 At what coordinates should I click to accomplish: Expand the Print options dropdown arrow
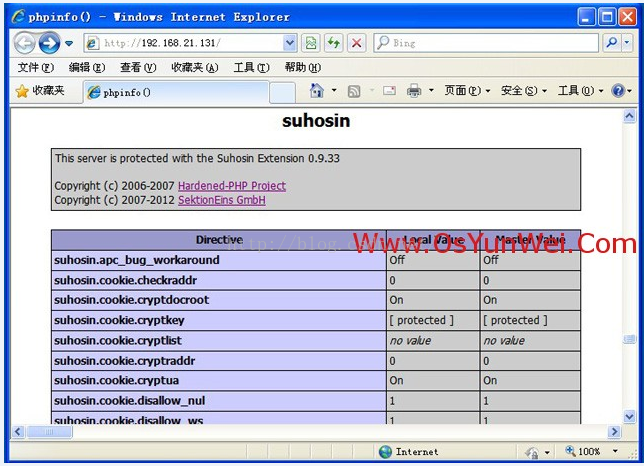point(431,90)
